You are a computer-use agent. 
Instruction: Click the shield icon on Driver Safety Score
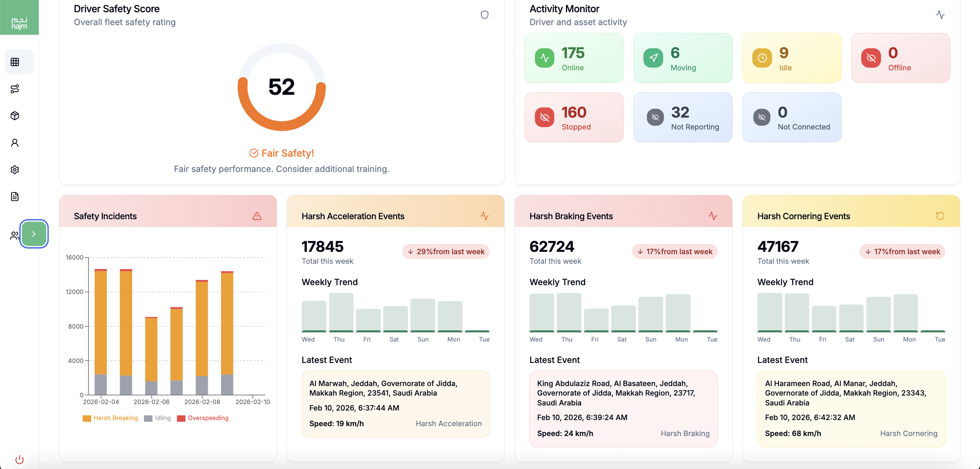[x=485, y=15]
